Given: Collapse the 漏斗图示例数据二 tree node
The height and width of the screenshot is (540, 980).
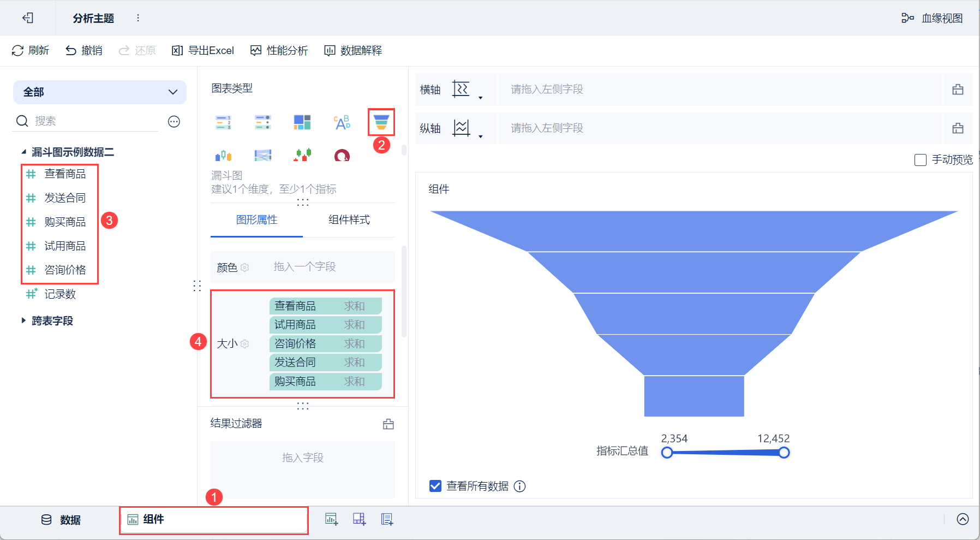Looking at the screenshot, I should (x=23, y=152).
